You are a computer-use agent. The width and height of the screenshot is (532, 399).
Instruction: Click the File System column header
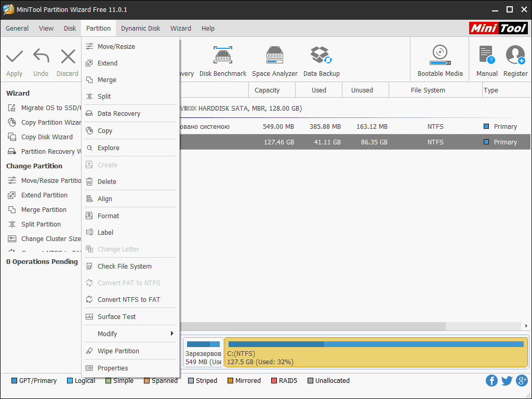click(435, 90)
